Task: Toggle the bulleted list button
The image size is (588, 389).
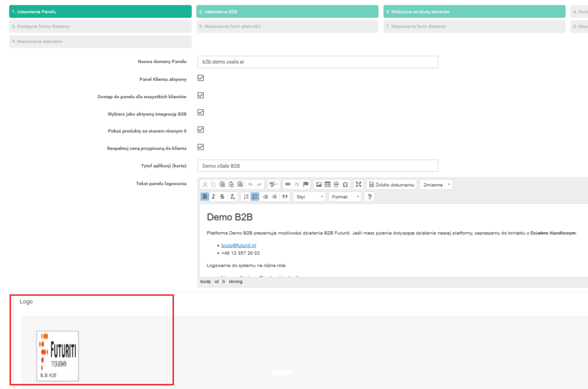Action: tap(255, 197)
